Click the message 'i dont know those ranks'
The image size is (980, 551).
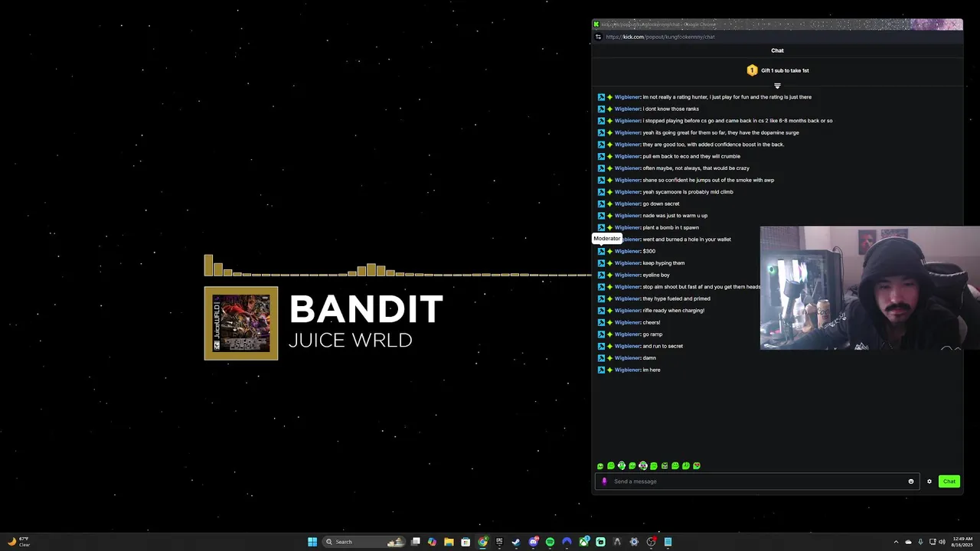click(x=671, y=109)
